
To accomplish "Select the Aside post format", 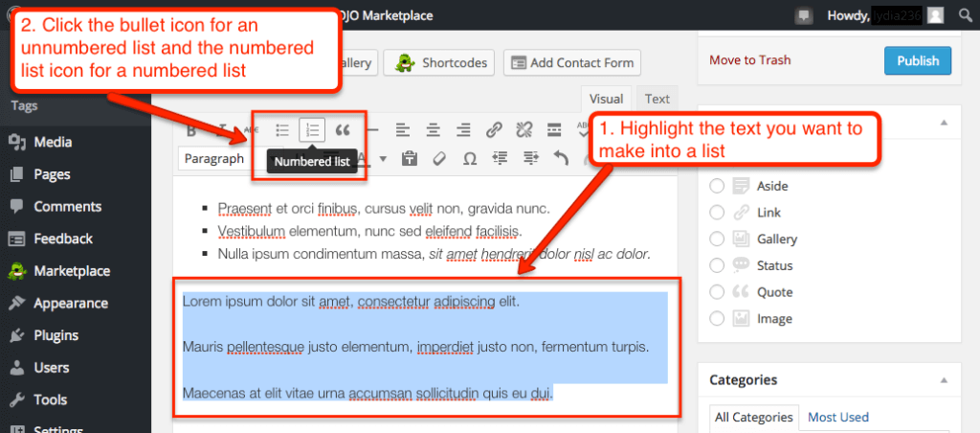I will coord(717,186).
